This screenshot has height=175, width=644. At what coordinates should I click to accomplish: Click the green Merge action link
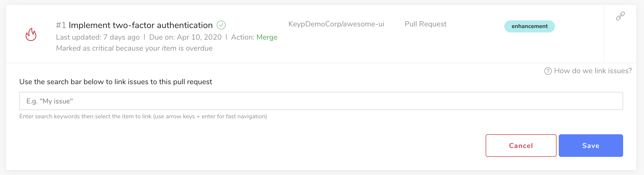pyautogui.click(x=267, y=37)
